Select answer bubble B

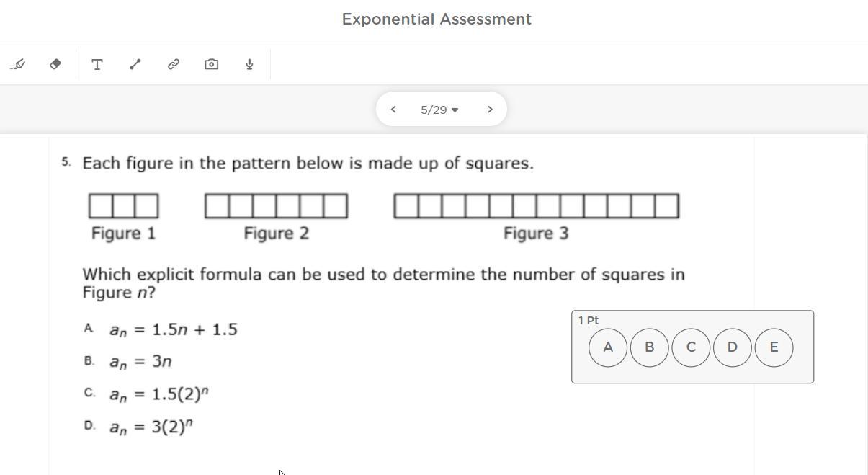click(x=649, y=347)
